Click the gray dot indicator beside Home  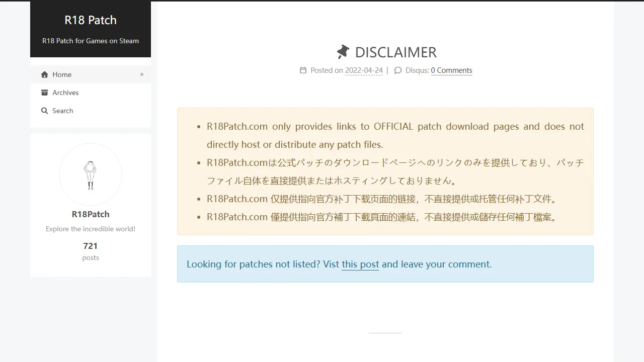(142, 74)
